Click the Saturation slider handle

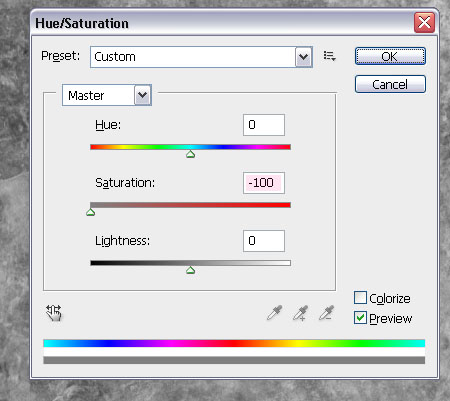[90, 212]
